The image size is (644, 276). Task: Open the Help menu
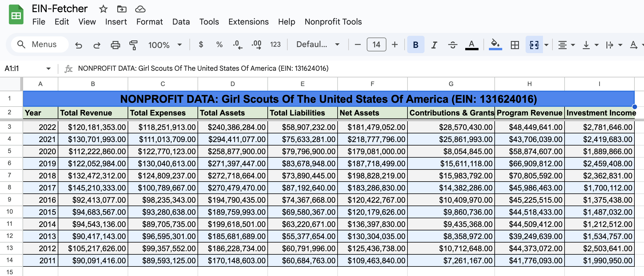point(286,22)
